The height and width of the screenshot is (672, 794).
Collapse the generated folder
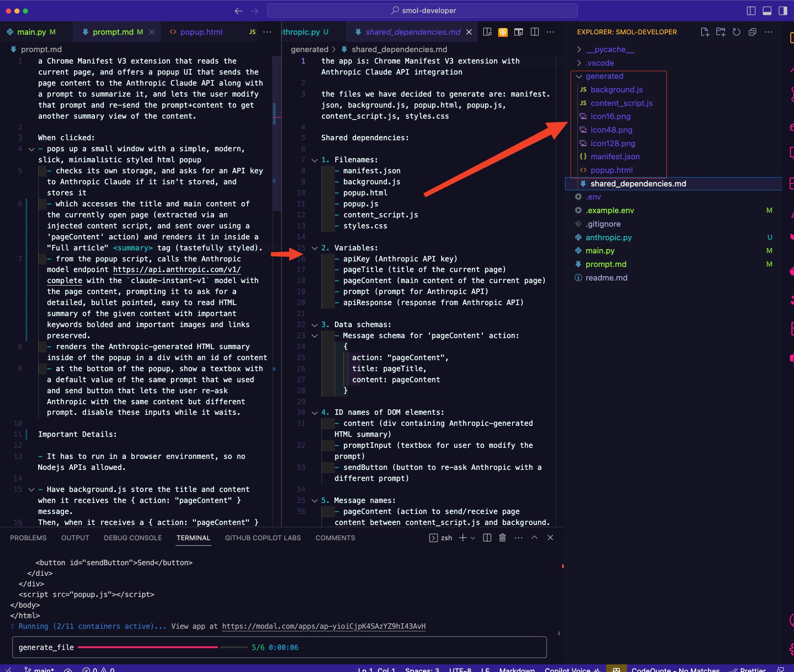click(x=604, y=76)
